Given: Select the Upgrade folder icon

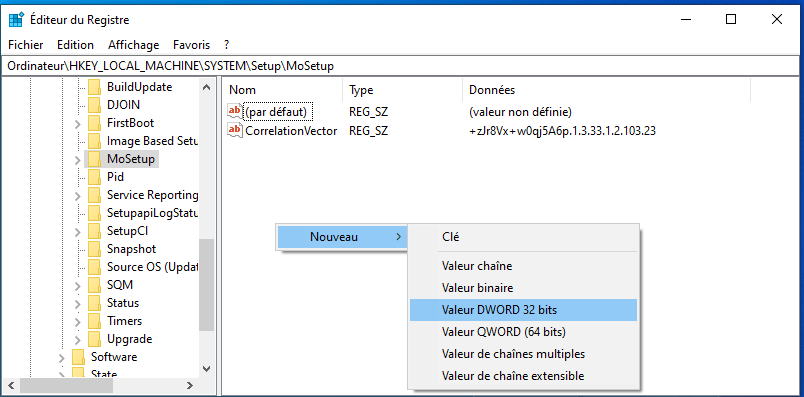Looking at the screenshot, I should pos(94,339).
